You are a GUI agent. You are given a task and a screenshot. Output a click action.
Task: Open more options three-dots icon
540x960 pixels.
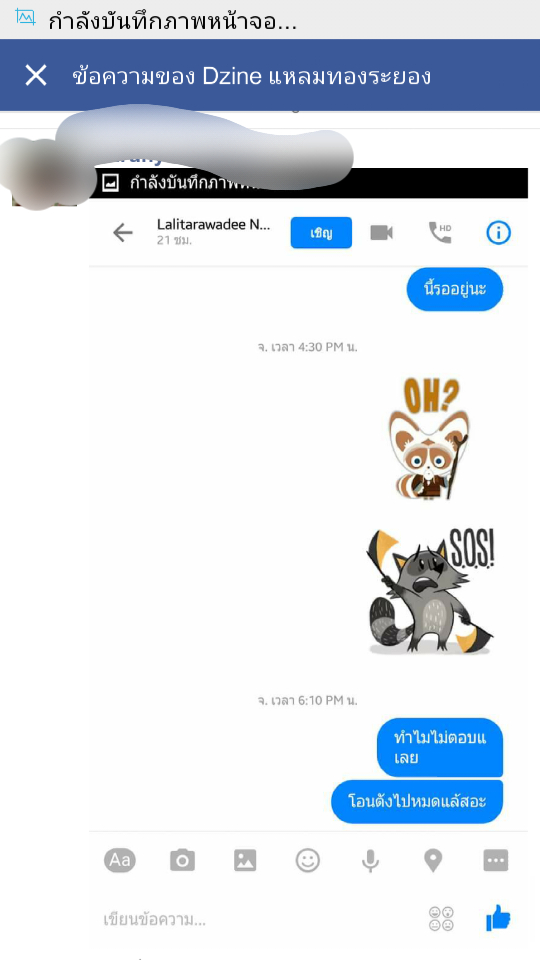[x=495, y=861]
